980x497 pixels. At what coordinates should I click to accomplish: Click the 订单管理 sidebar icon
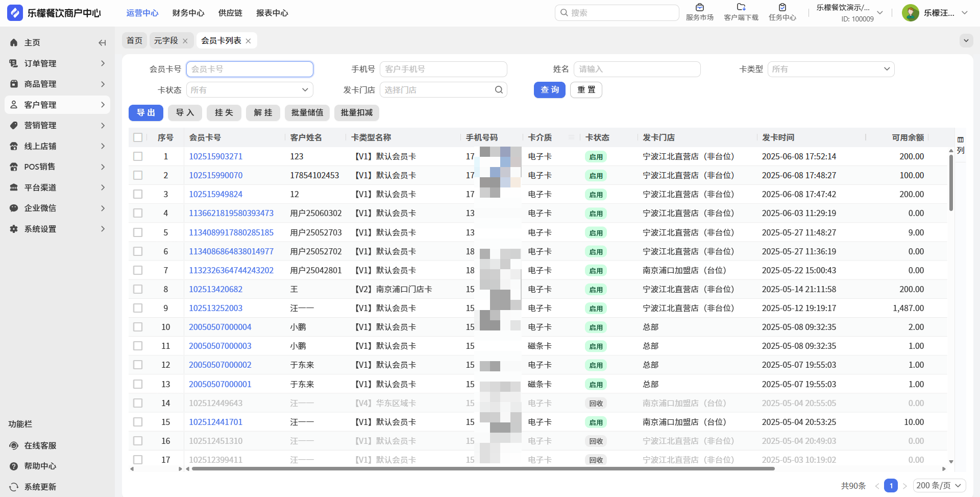click(x=14, y=63)
